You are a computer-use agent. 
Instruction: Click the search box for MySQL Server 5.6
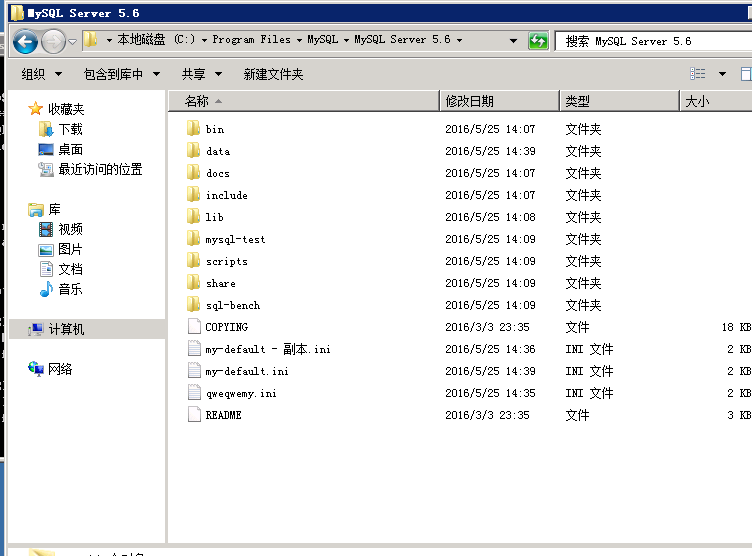point(653,41)
